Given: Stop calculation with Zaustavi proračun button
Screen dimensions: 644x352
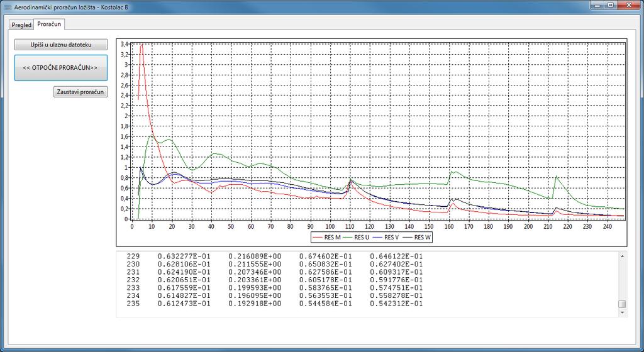Looking at the screenshot, I should point(80,92).
